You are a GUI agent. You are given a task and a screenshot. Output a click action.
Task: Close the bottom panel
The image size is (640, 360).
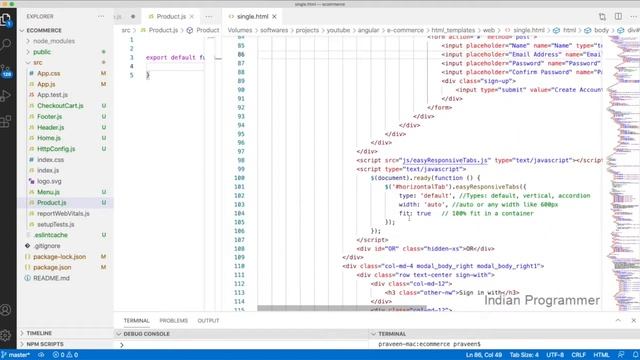click(x=633, y=320)
